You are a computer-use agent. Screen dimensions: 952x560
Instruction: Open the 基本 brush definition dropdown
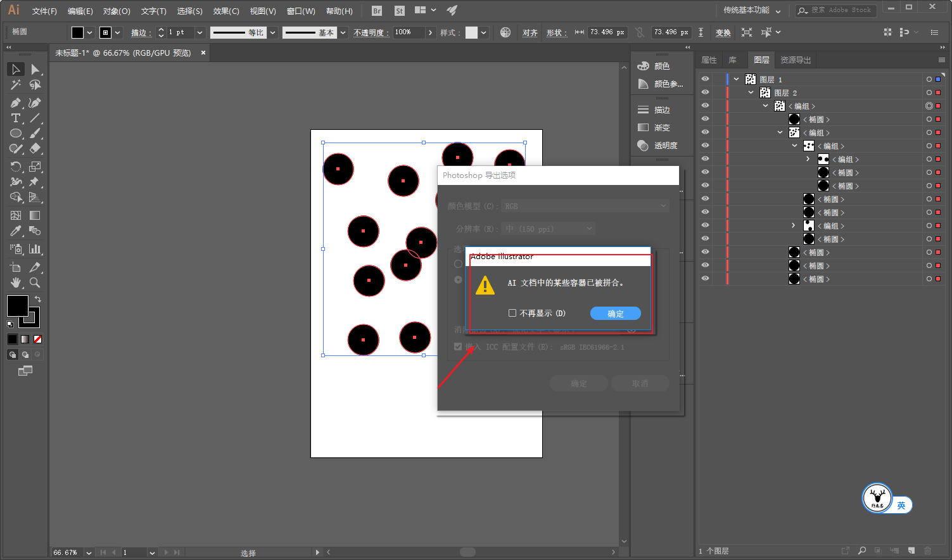343,32
